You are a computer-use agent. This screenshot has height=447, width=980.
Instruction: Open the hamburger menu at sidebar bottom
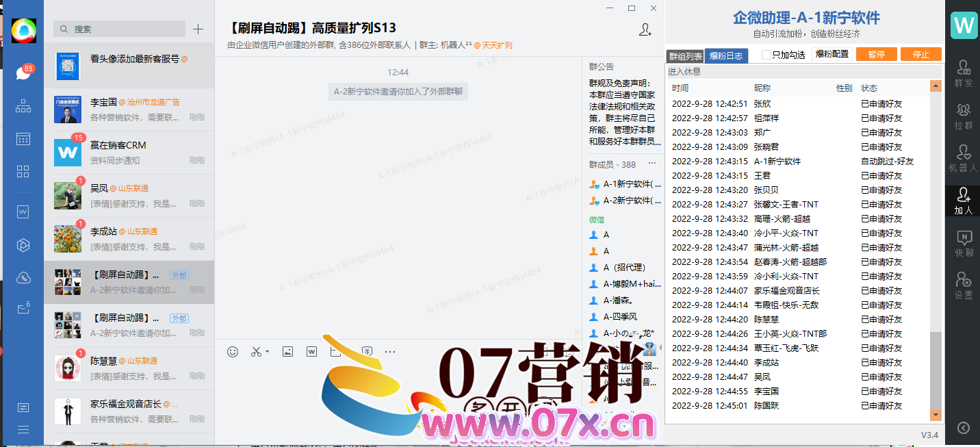(x=23, y=430)
